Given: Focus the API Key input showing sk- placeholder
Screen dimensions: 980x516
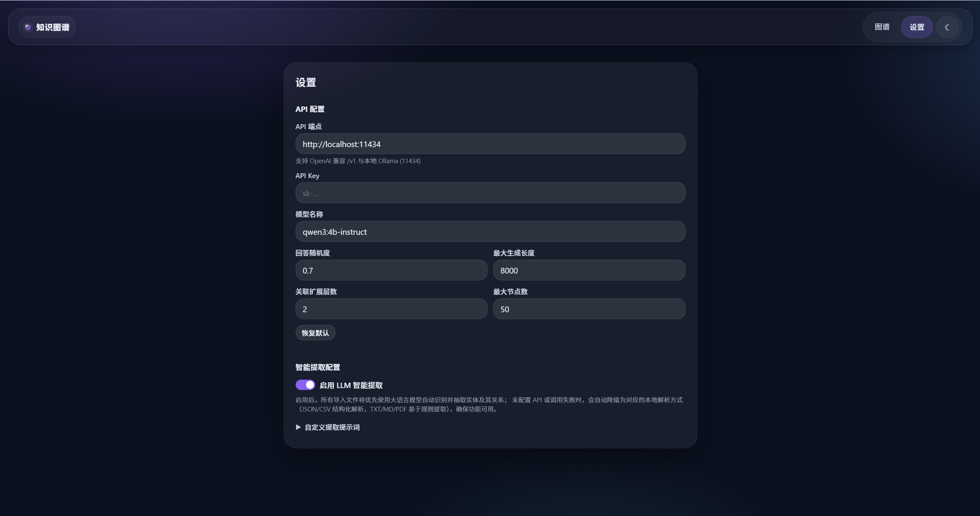Looking at the screenshot, I should pos(490,193).
